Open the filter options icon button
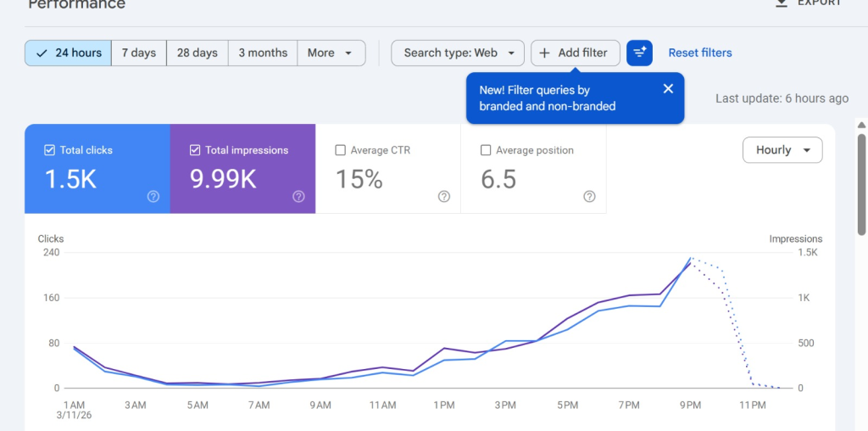Image resolution: width=868 pixels, height=431 pixels. point(639,53)
